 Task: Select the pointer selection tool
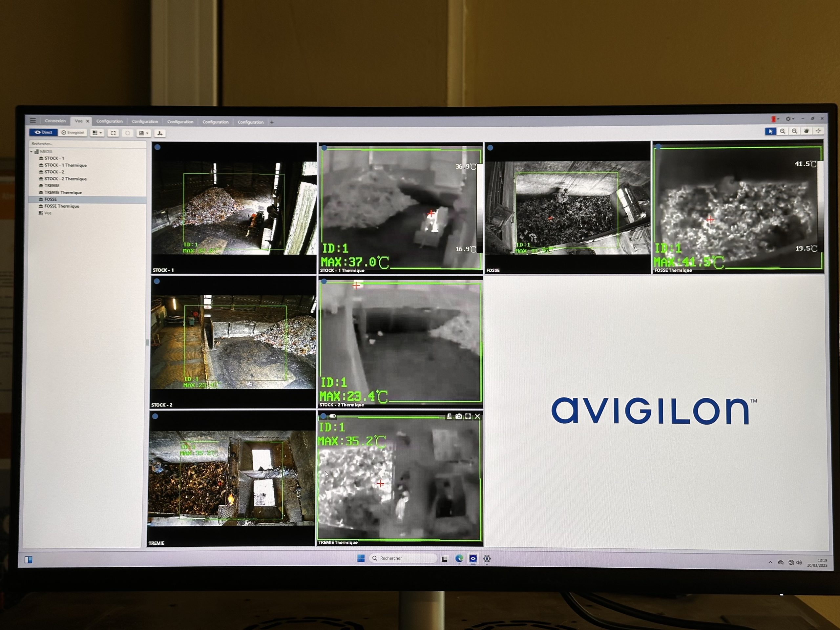pos(770,131)
